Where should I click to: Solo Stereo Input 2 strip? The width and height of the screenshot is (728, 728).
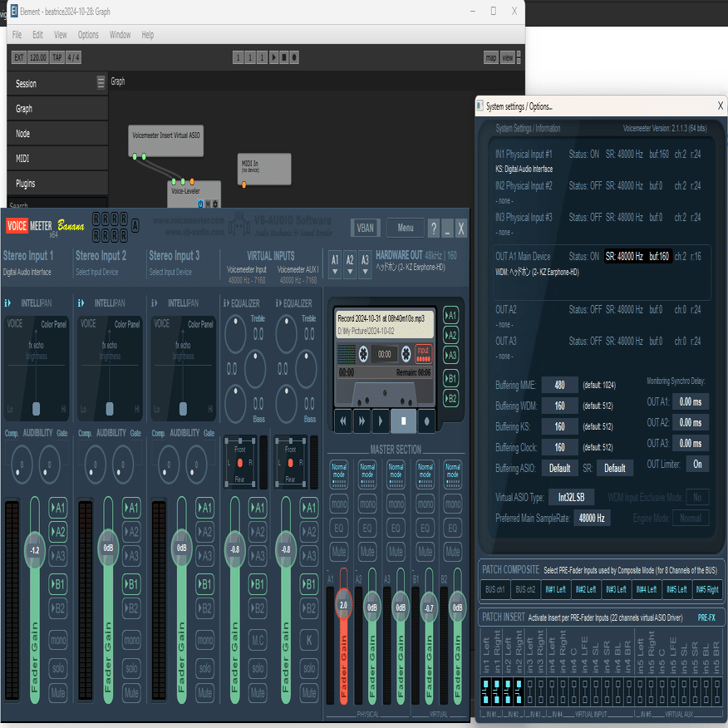coord(131,668)
